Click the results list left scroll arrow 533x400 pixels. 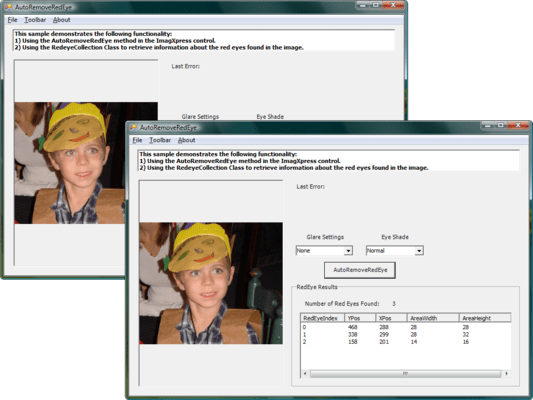305,373
